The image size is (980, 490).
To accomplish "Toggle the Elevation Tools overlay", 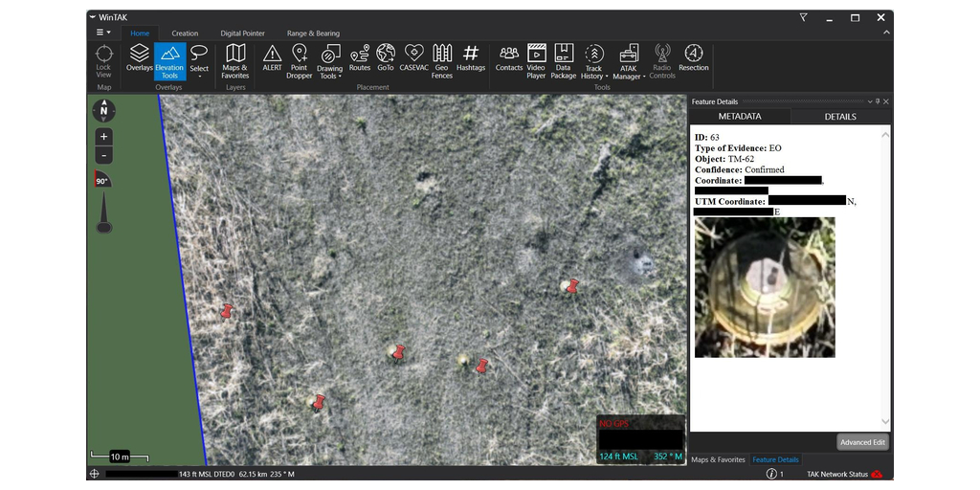I will coord(169,60).
